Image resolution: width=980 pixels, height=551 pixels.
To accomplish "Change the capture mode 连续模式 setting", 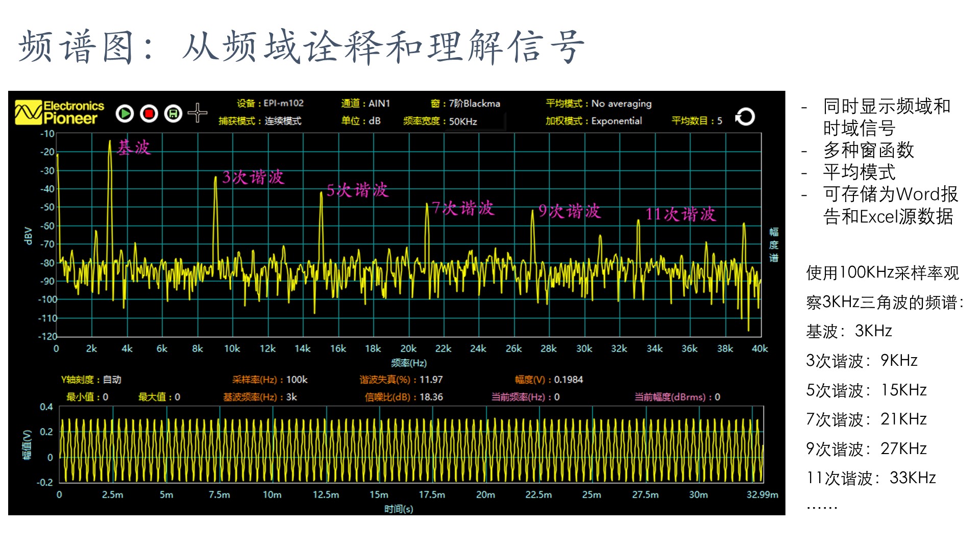I will [x=283, y=121].
